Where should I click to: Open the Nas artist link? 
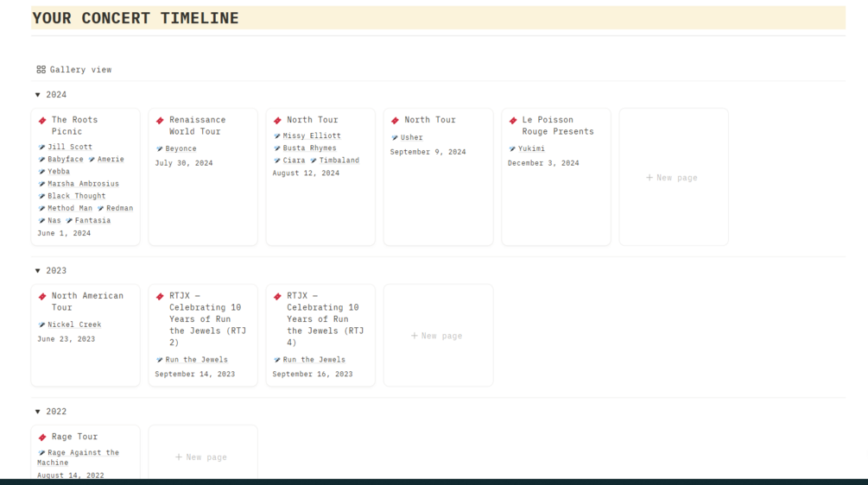pyautogui.click(x=54, y=221)
